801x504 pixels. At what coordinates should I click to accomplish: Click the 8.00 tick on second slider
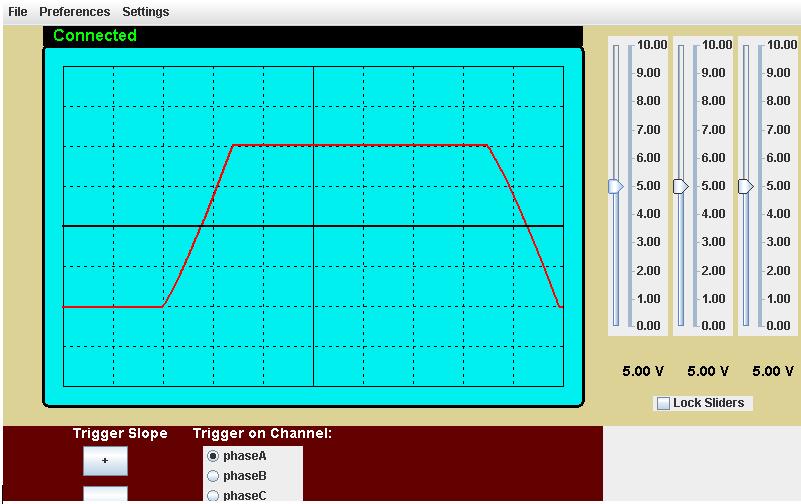(x=714, y=101)
